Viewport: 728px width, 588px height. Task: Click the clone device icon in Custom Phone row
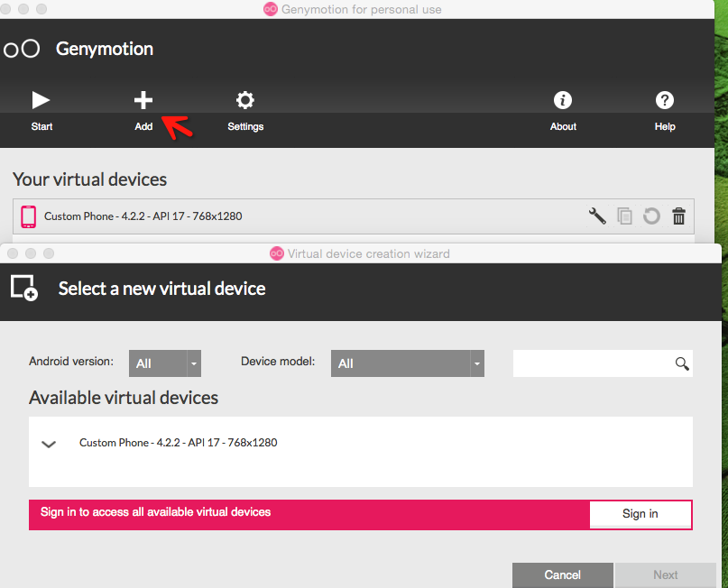click(624, 216)
